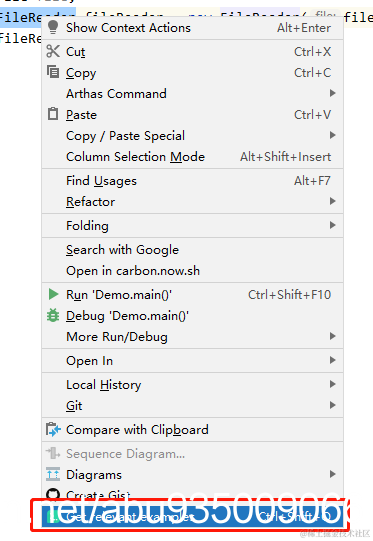Click the scissors Cut icon
Image resolution: width=373 pixels, height=541 pixels.
[x=53, y=51]
